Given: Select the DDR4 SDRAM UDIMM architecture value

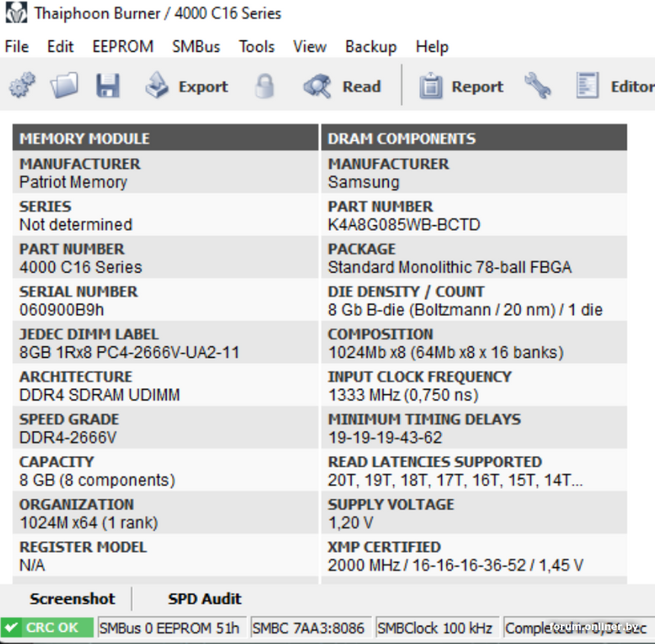Looking at the screenshot, I should (x=99, y=395).
